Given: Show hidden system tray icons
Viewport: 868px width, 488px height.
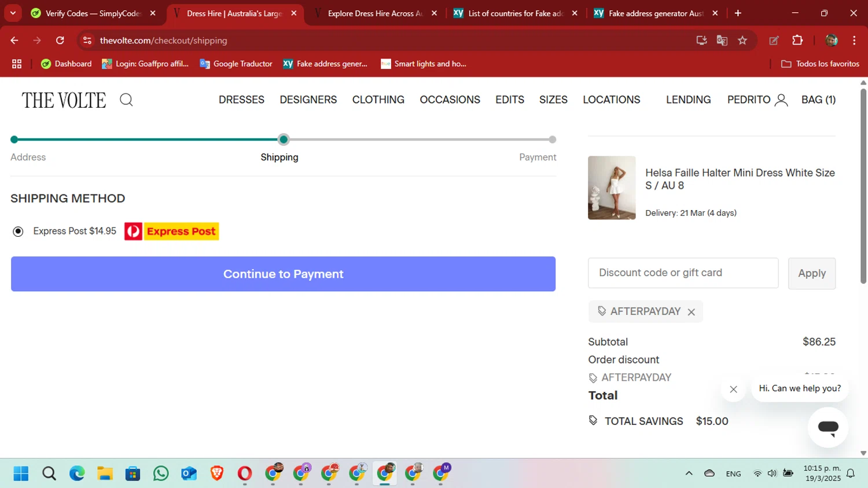Looking at the screenshot, I should point(689,474).
